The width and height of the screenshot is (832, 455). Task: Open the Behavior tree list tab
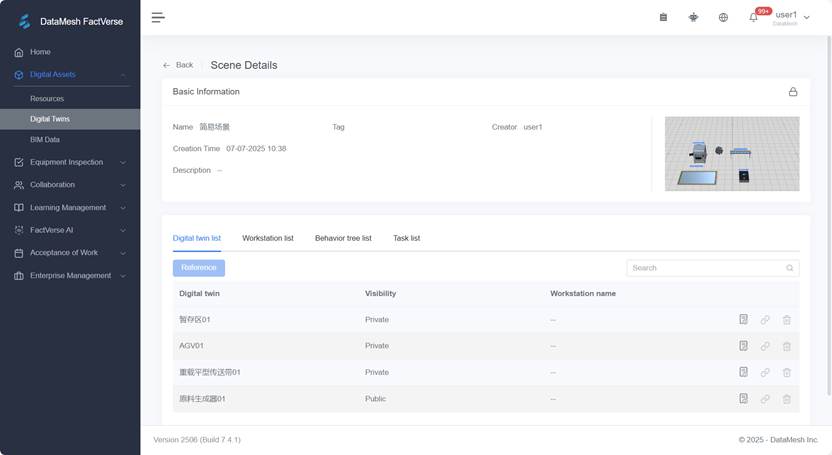click(x=343, y=238)
